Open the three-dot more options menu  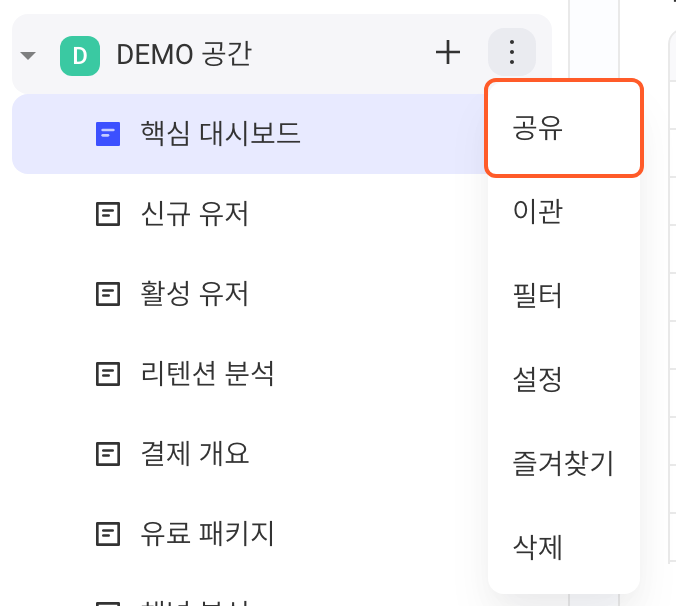coord(512,52)
